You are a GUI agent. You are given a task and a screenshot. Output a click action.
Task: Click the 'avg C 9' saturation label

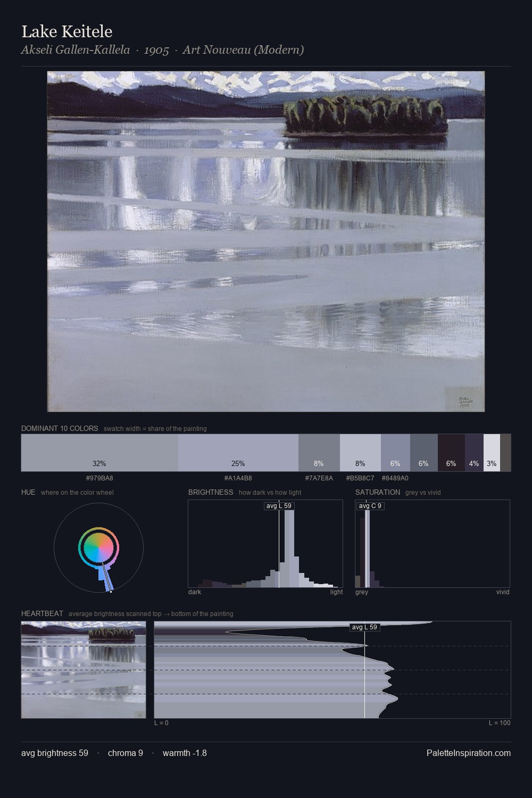370,506
